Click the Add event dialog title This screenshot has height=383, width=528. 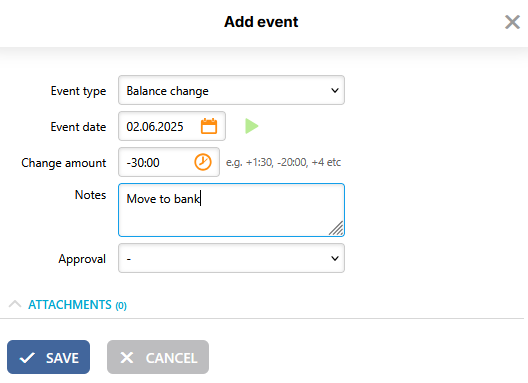coord(261,22)
